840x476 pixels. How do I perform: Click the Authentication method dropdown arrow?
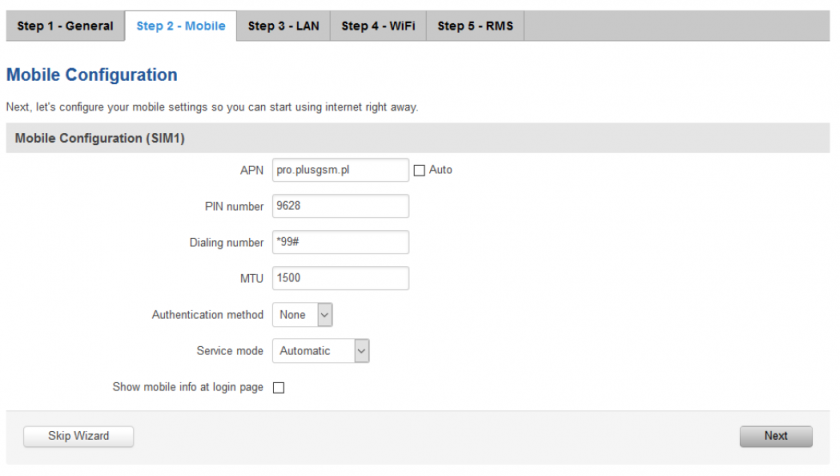point(325,315)
